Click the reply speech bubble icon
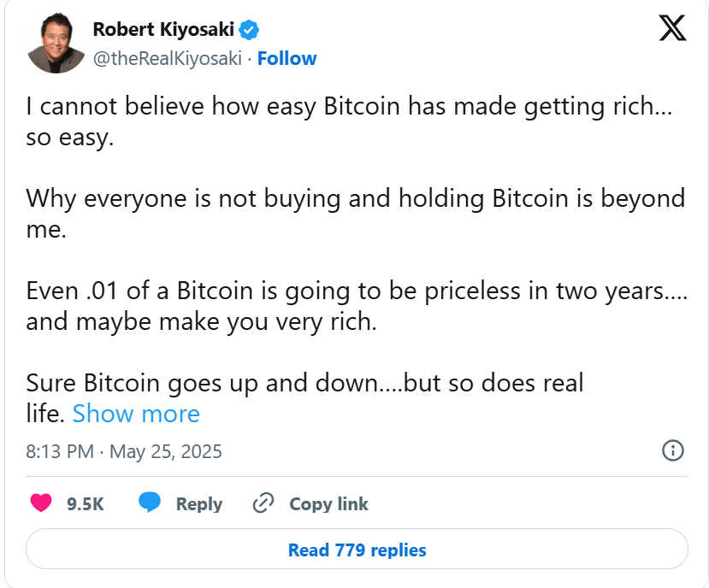The width and height of the screenshot is (709, 588). 150,503
